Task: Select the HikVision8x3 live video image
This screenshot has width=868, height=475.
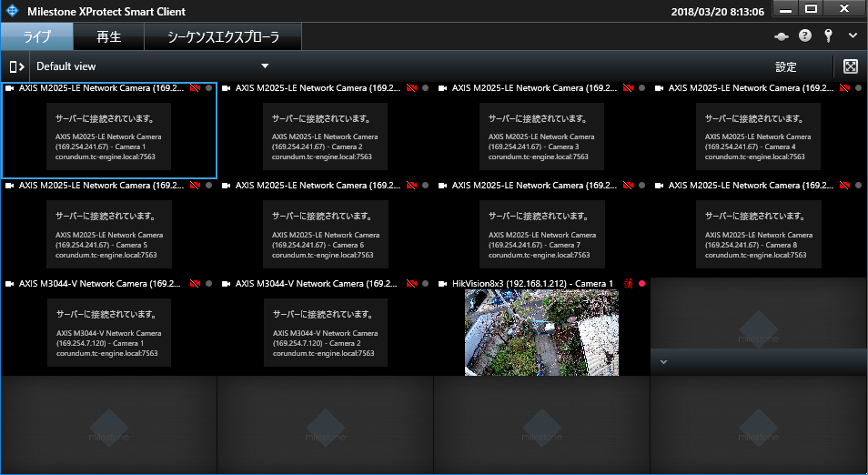Action: click(541, 333)
